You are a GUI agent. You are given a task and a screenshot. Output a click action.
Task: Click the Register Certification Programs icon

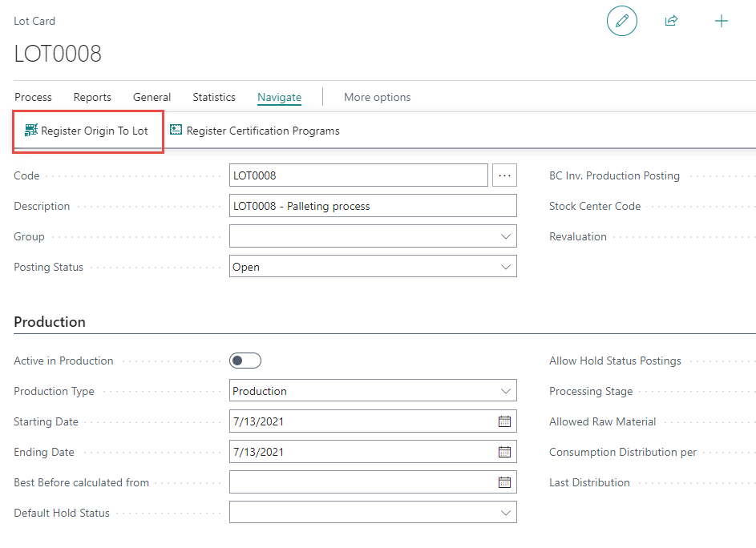(176, 131)
